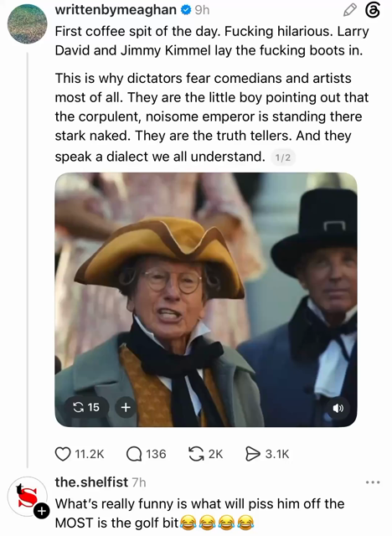
Task: Click the 7h timestamp on reply
Action: (139, 482)
